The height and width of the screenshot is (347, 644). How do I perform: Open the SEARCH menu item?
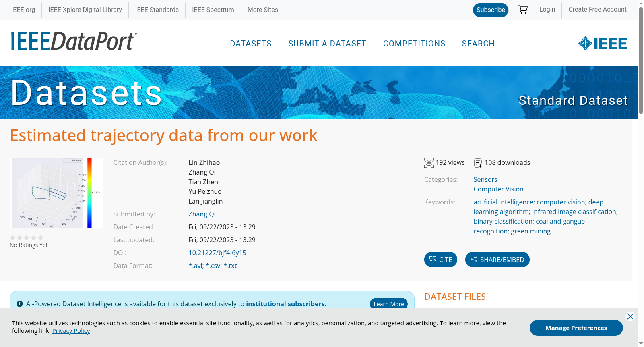tap(478, 44)
